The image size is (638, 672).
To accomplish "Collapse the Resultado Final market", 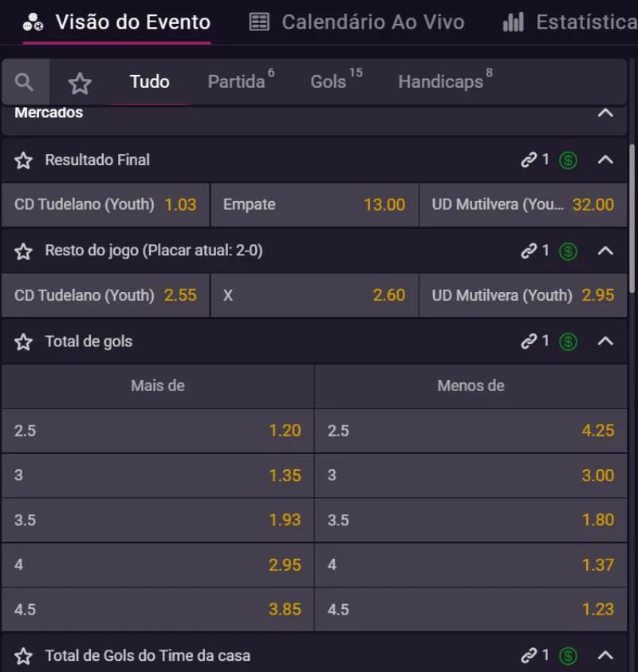I will tap(605, 160).
